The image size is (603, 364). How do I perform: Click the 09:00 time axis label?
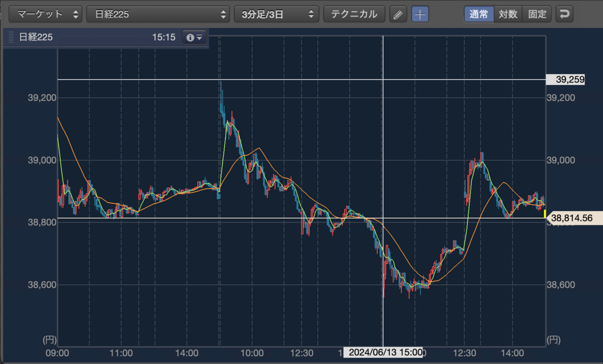pyautogui.click(x=57, y=352)
